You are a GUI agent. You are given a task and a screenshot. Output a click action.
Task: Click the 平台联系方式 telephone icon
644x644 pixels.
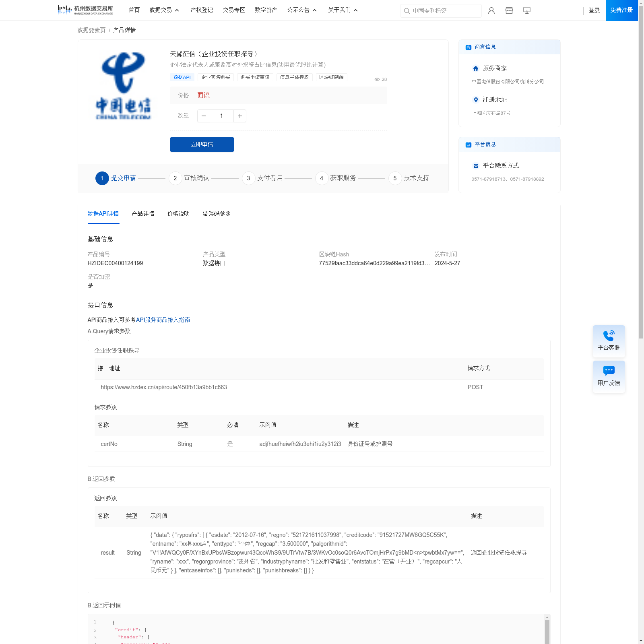point(476,166)
